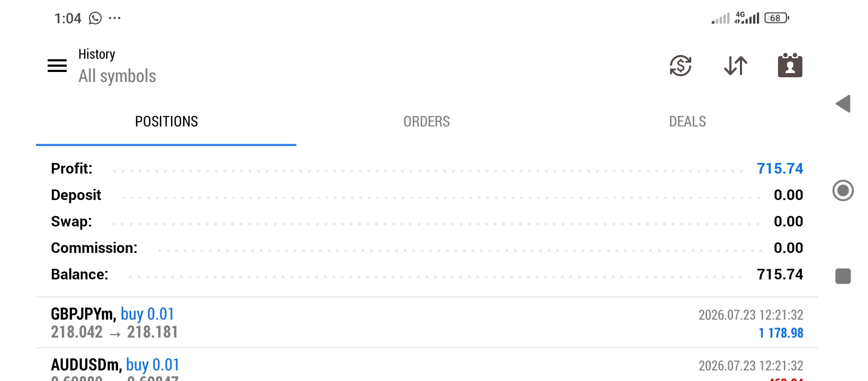Tap the Profit value 715.74
This screenshot has width=868, height=381.
coord(780,169)
